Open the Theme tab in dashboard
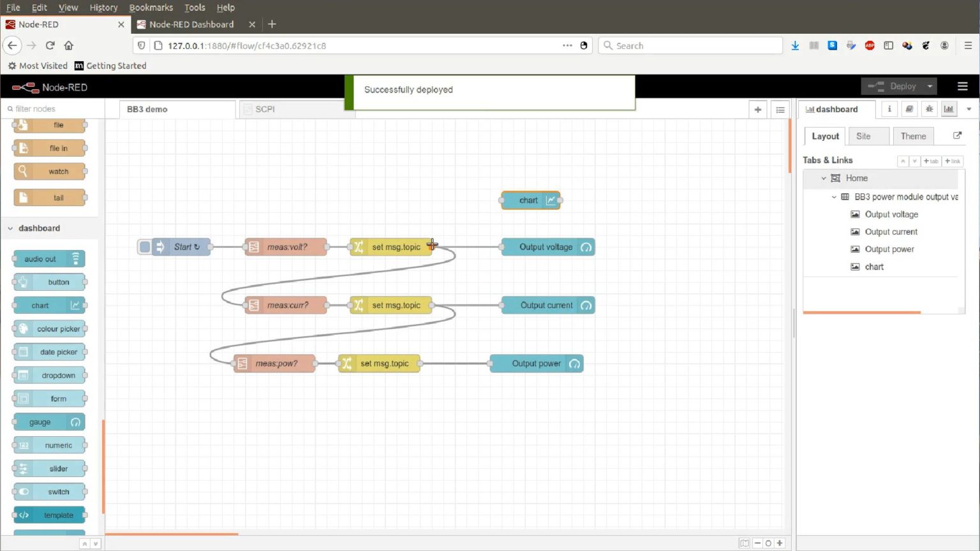The height and width of the screenshot is (551, 980). pos(913,136)
